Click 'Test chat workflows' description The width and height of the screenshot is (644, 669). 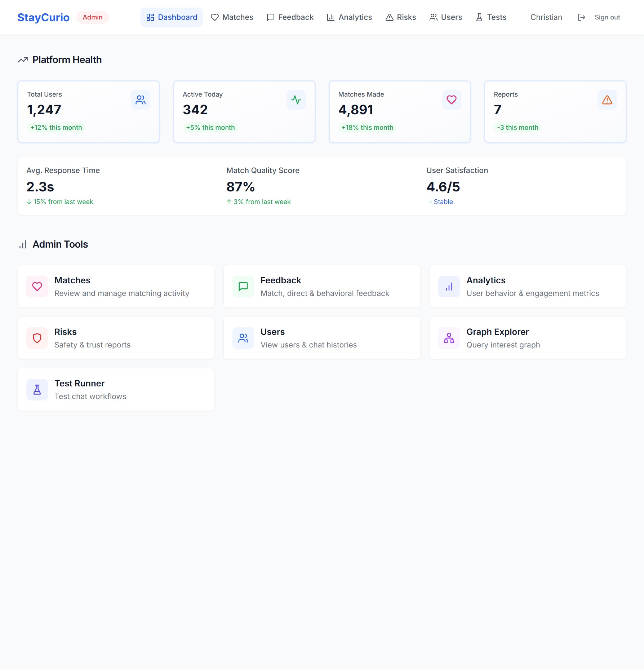click(90, 396)
